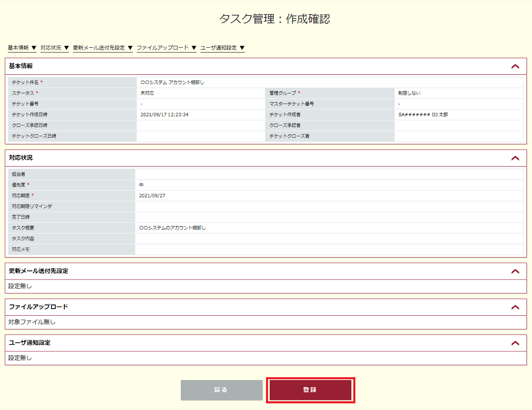Select the 対応状況 section header
532x410 pixels.
(266, 158)
